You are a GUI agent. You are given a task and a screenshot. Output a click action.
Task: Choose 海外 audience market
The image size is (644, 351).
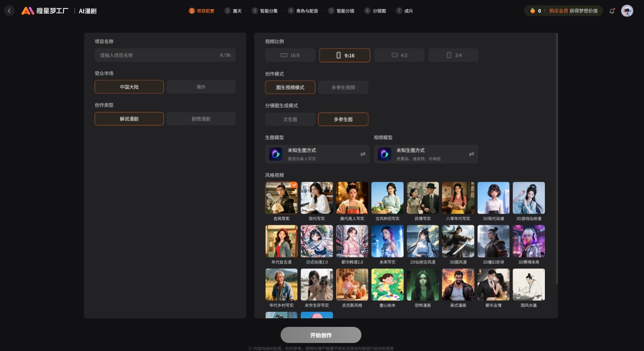click(201, 87)
